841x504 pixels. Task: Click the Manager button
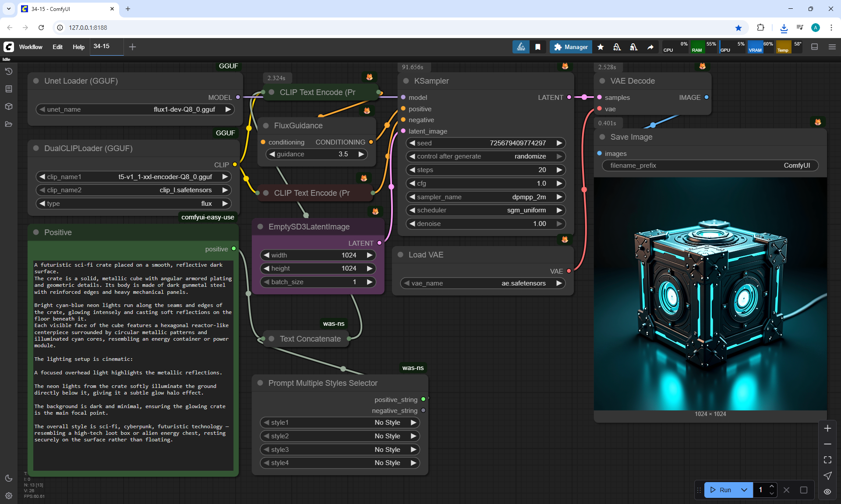571,47
